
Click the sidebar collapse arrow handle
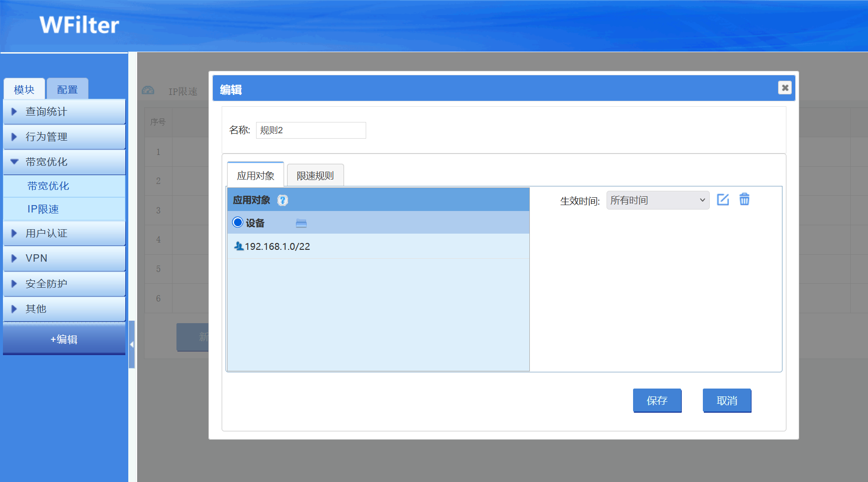[x=132, y=344]
